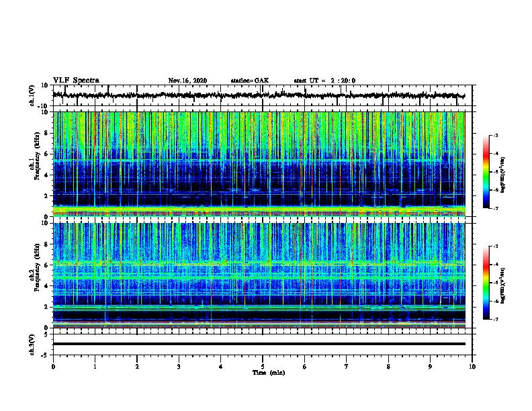Viewport: 532px width, 411px height.
Task: Click the "start UT = 2:20:0" label
Action: tap(324, 81)
